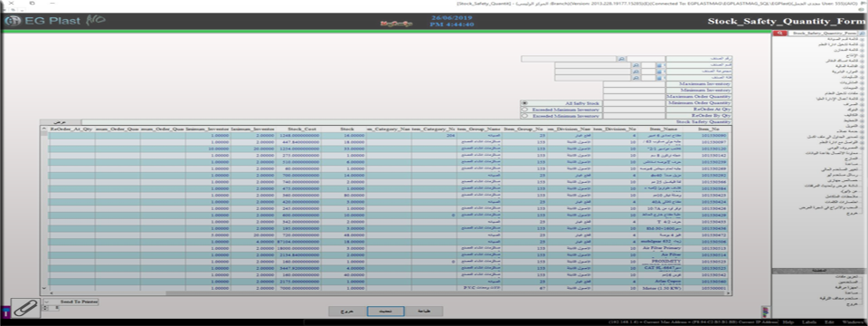Click the magnifier icon at the sidebar search box's right end

coord(862,34)
